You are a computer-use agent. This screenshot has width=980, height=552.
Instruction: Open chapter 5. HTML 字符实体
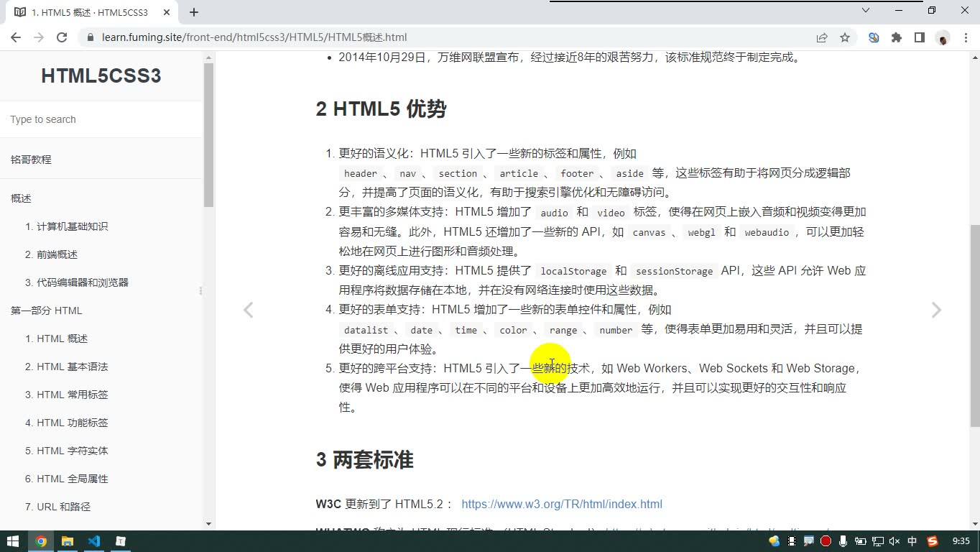click(67, 451)
